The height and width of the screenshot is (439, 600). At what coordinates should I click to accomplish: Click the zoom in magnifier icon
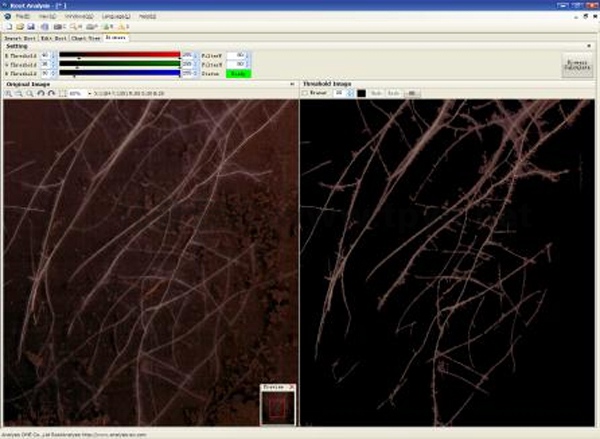coord(8,93)
